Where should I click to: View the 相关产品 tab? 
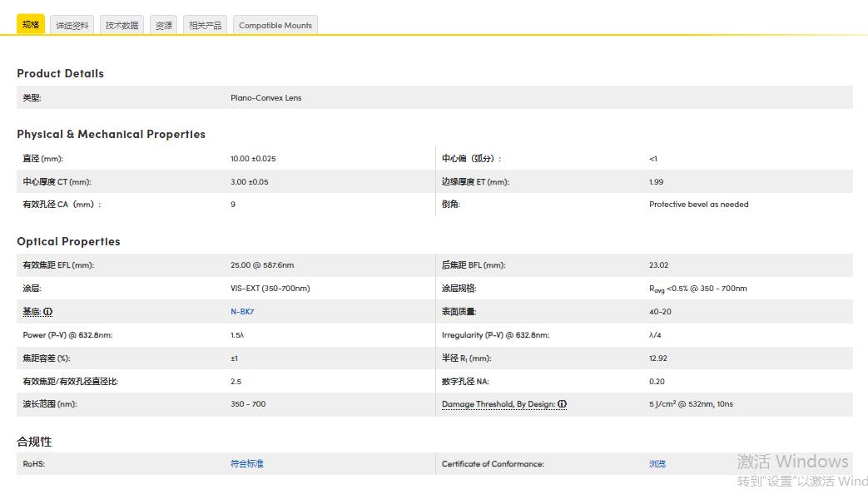pyautogui.click(x=205, y=26)
